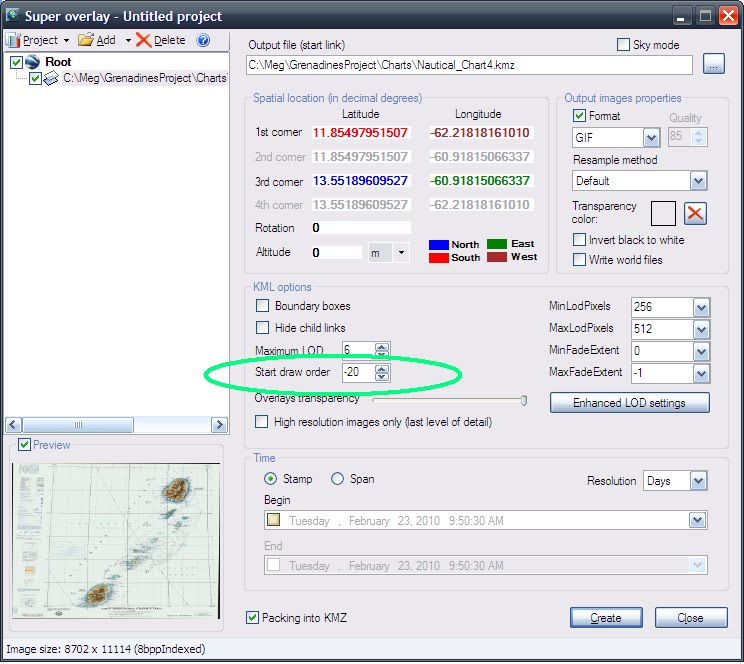Viewport: 744px width, 664px height.
Task: Open the Add dropdown arrow
Action: point(128,40)
